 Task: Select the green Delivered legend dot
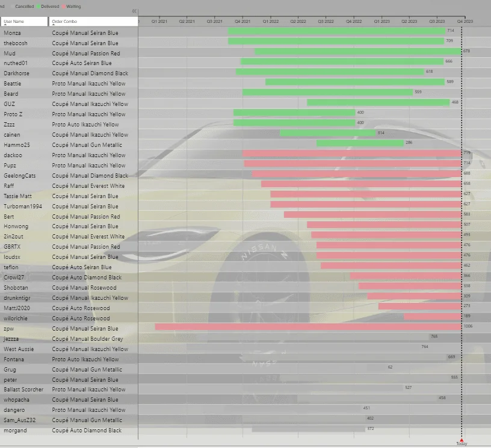38,7
